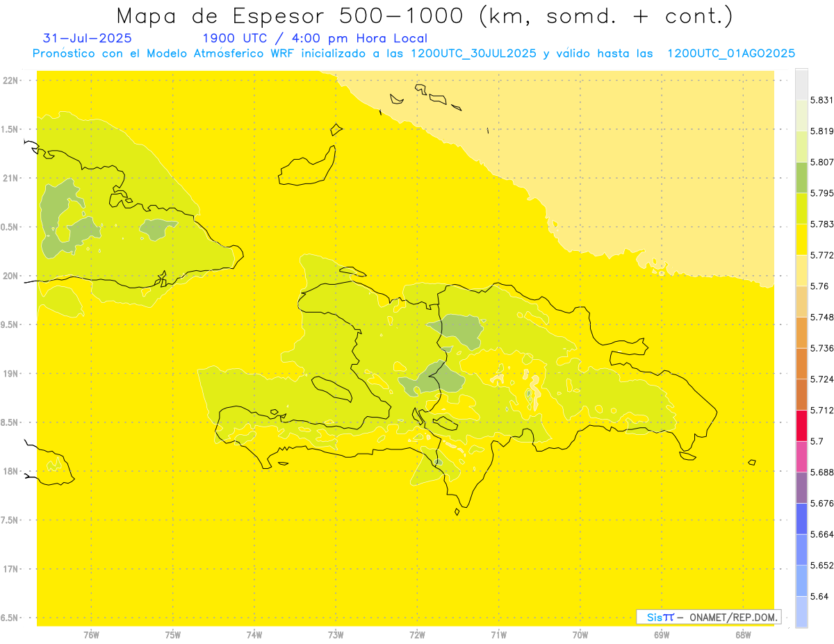Click the init time '1200UTC_30JUL2025'
The width and height of the screenshot is (834, 644).
(473, 53)
